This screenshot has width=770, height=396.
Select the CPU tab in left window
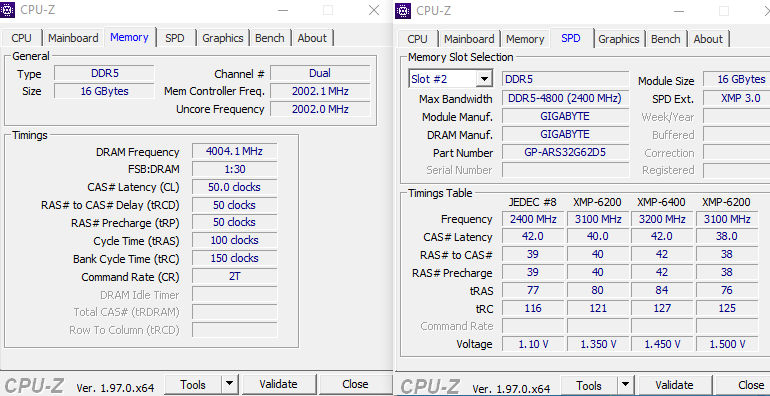pyautogui.click(x=22, y=38)
